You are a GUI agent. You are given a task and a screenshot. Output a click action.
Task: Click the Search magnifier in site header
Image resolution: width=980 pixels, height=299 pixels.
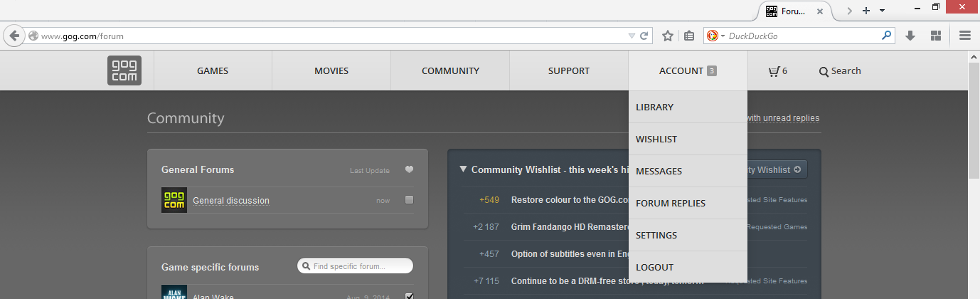click(x=824, y=71)
